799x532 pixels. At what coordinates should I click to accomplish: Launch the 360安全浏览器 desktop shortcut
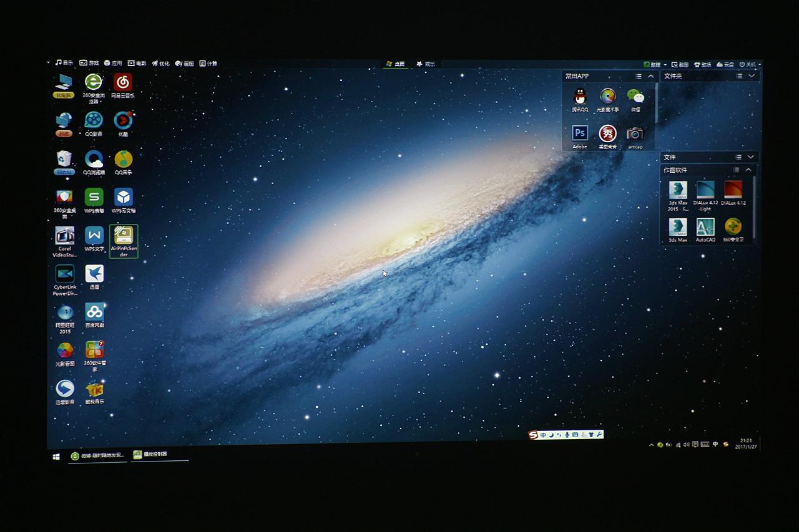point(94,88)
